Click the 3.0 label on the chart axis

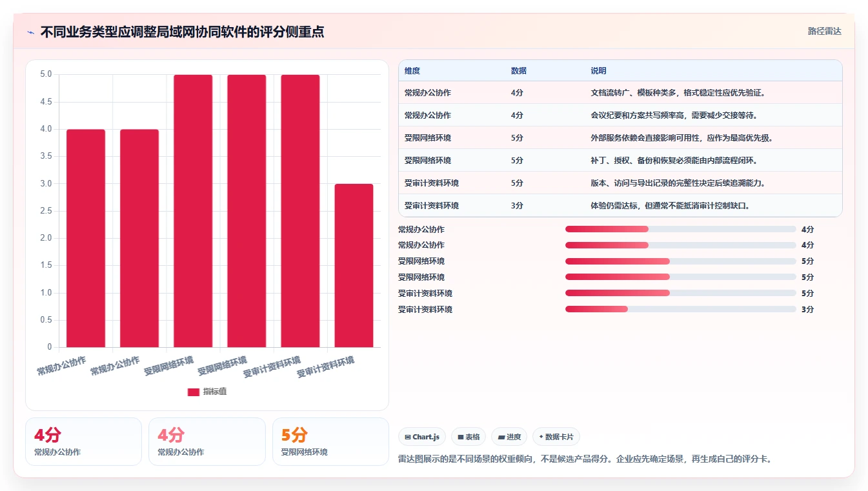pos(46,183)
